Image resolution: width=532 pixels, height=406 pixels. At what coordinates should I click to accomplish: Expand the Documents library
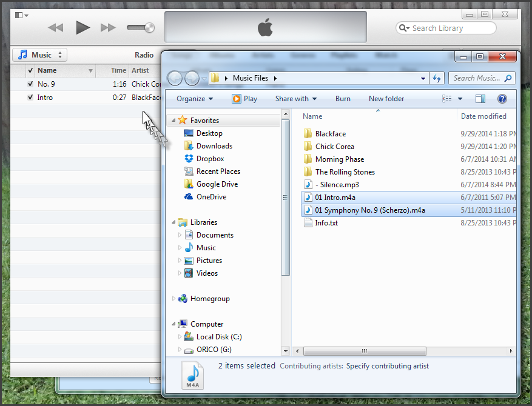coord(180,235)
